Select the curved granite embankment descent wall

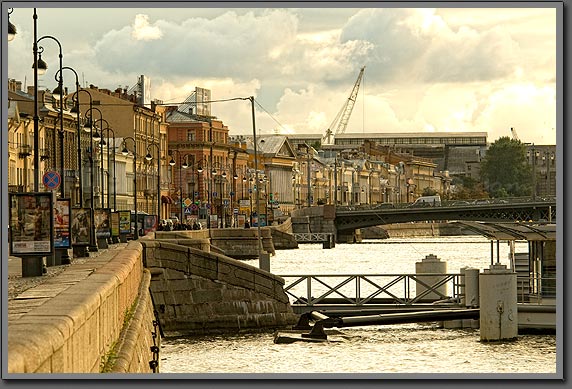point(217,285)
